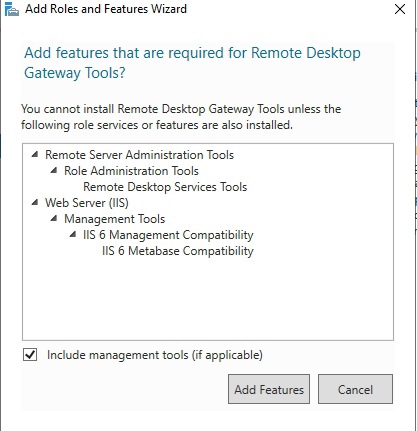This screenshot has width=417, height=431.
Task: Uncheck Include management tools checkbox
Action: pyautogui.click(x=30, y=355)
